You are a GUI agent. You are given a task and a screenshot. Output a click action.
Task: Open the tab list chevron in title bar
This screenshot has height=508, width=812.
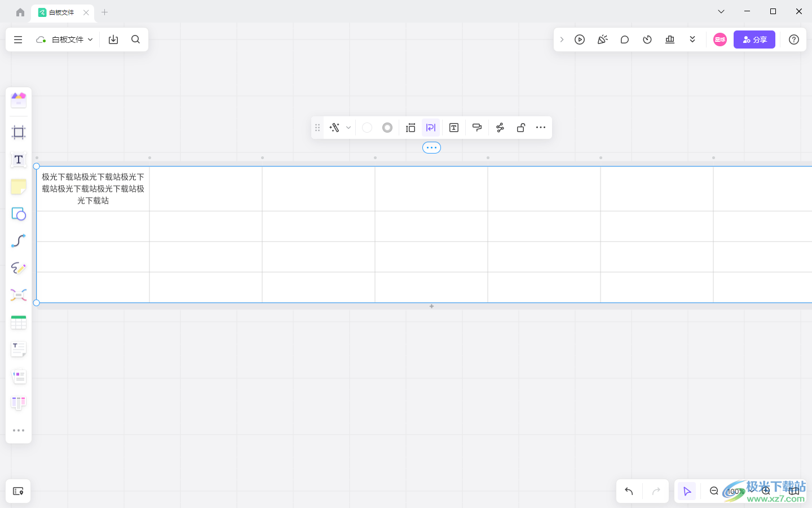point(721,11)
